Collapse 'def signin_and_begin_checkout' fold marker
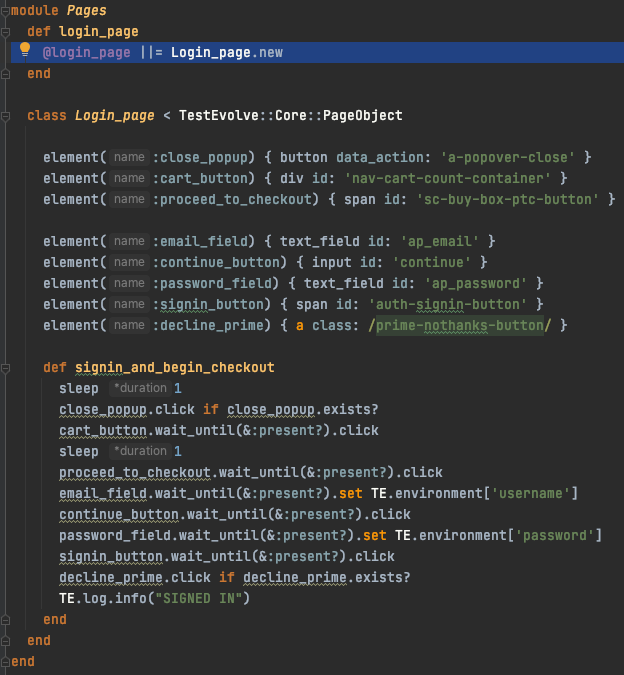 coord(5,368)
